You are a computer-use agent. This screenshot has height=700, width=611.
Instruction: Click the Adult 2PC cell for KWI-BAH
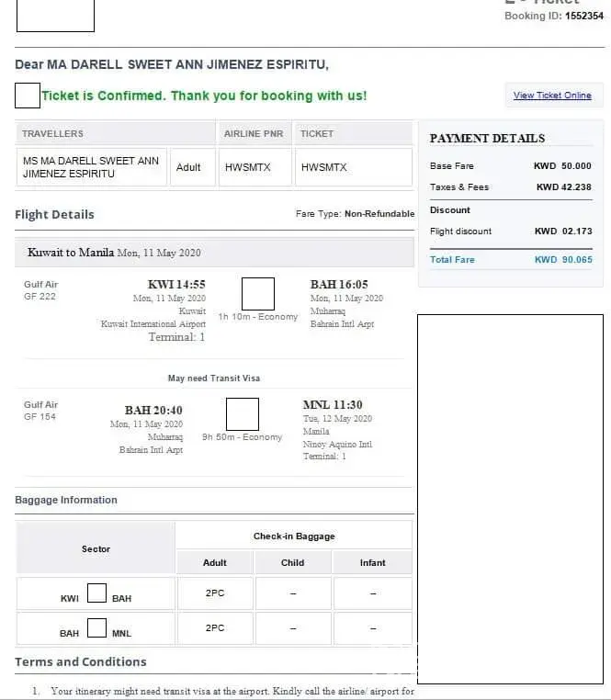point(215,593)
